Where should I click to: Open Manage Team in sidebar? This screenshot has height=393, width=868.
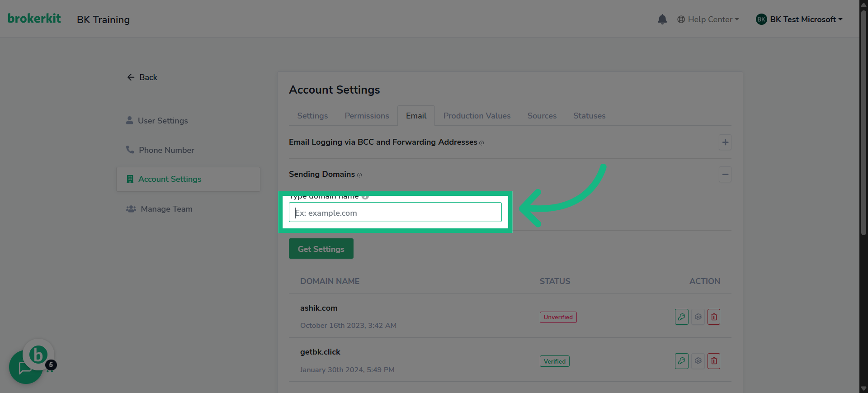click(159, 209)
